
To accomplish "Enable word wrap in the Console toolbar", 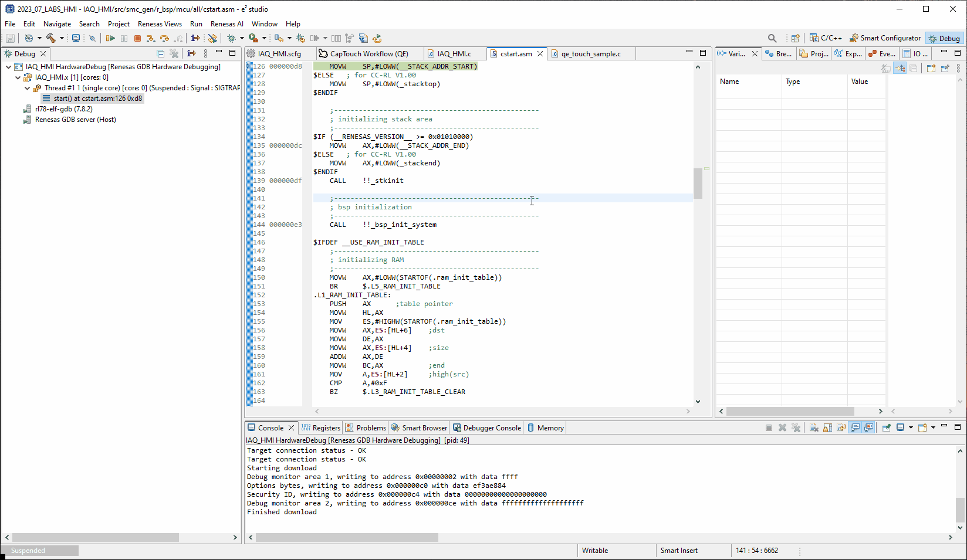I will [841, 427].
